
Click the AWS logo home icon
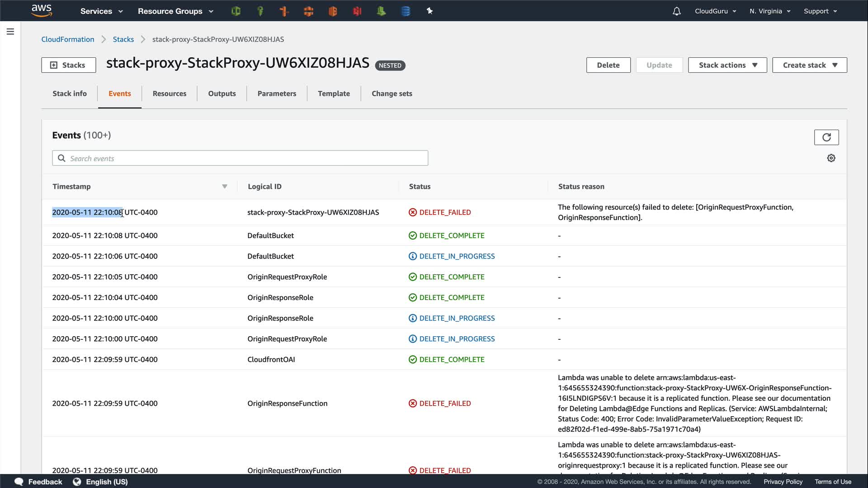pos(42,10)
